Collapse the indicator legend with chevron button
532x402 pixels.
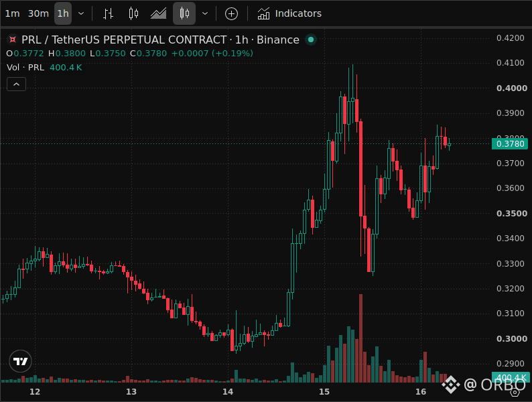(16, 84)
